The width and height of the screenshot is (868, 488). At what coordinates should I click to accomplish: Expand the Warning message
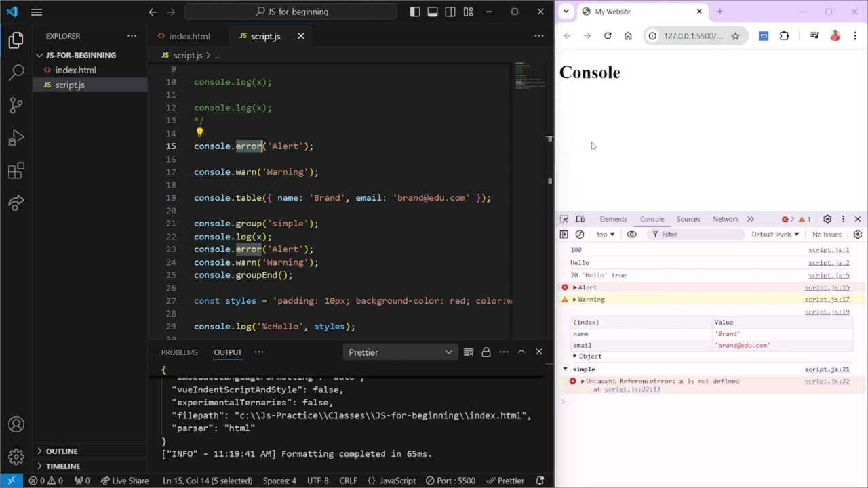(574, 300)
